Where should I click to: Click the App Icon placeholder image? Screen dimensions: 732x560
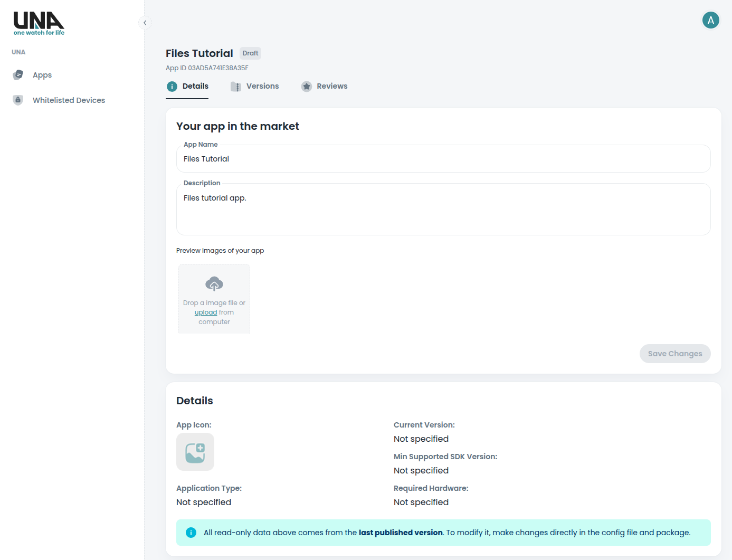click(x=195, y=452)
